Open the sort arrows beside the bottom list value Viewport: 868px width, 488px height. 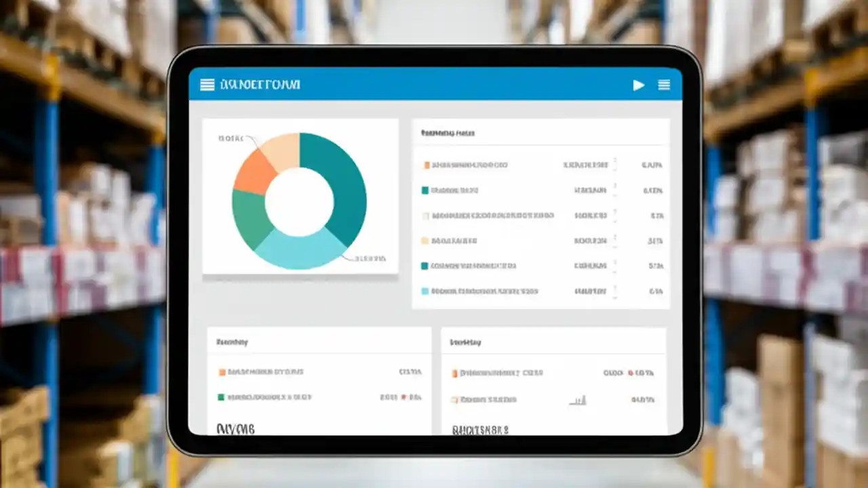click(x=614, y=291)
